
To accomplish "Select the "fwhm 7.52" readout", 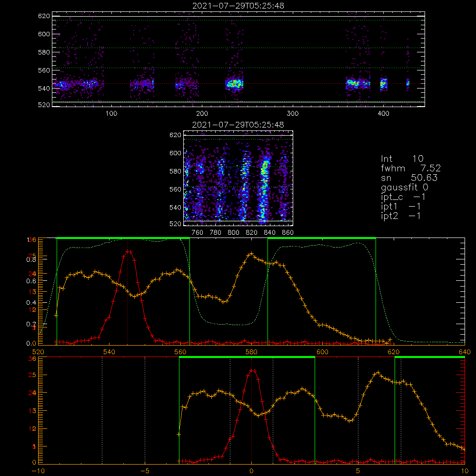I will [411, 168].
